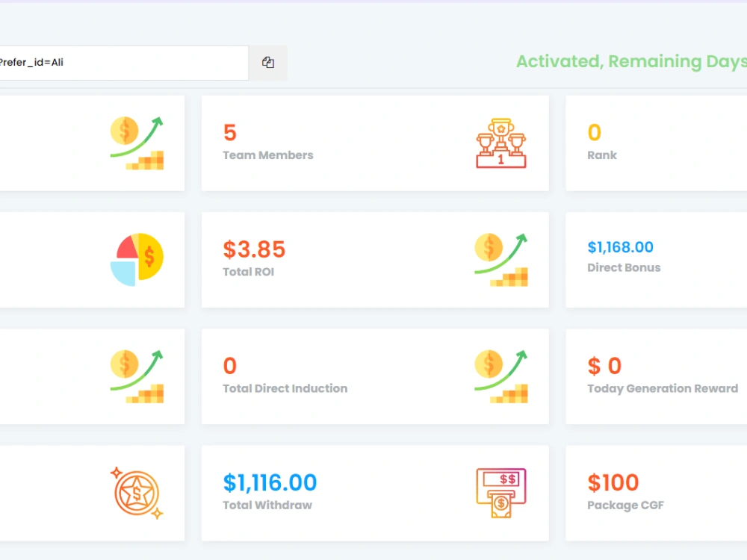Click the $ 0 generation reward value
747x560 pixels.
604,366
